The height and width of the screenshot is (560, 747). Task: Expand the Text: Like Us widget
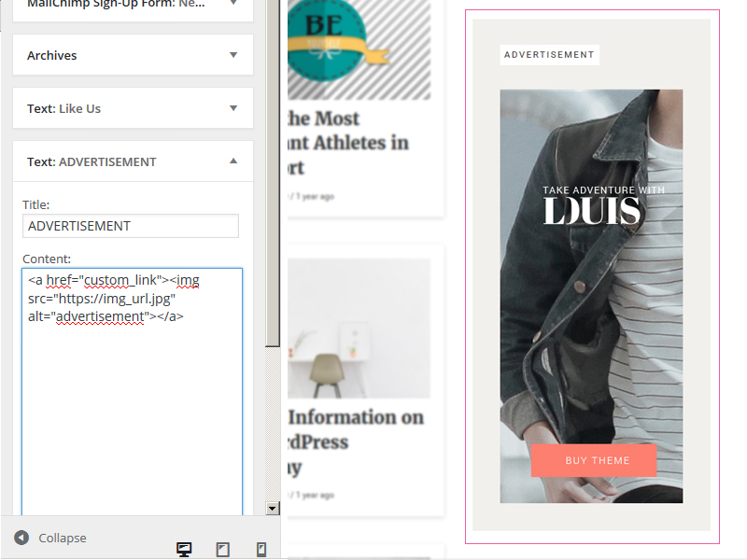click(133, 108)
